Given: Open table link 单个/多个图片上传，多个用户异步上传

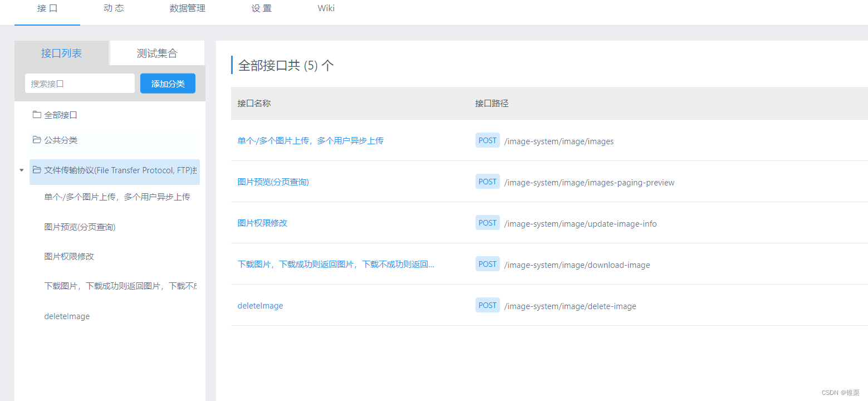Looking at the screenshot, I should (311, 141).
